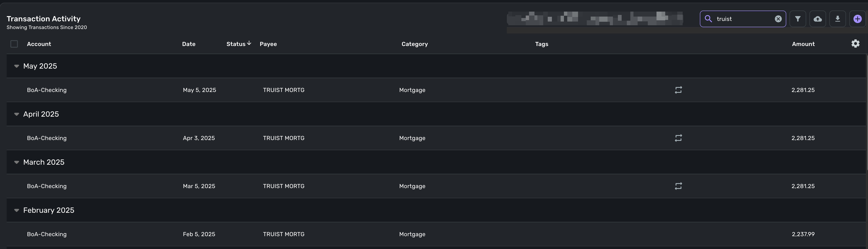
Task: Click the recurring icon on the May 5 row
Action: pyautogui.click(x=678, y=90)
